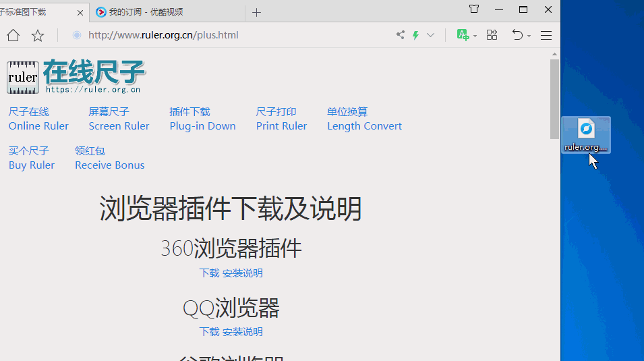The image size is (644, 361).
Task: Click 安装说明 under 360浏览器插件
Action: (242, 273)
